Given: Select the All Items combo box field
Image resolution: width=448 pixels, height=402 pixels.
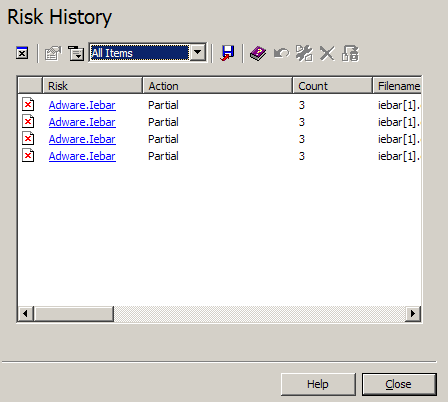Looking at the screenshot, I should pyautogui.click(x=148, y=52).
